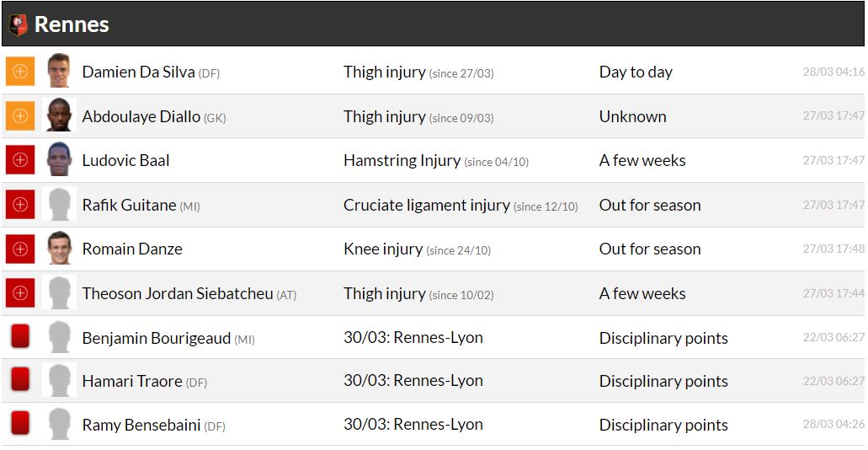Click orange injury icon beside Abdoulaye Diallo
Image resolution: width=868 pixels, height=450 pixels.
coord(20,116)
